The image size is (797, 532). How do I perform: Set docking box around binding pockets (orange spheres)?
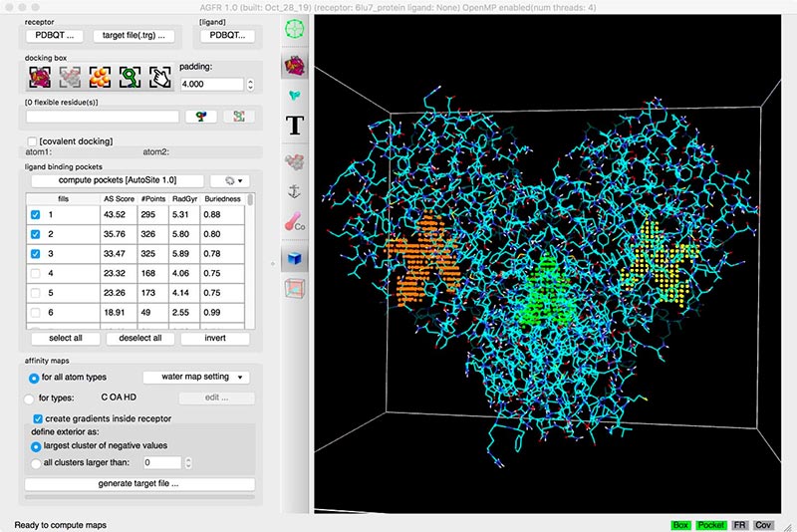point(100,77)
